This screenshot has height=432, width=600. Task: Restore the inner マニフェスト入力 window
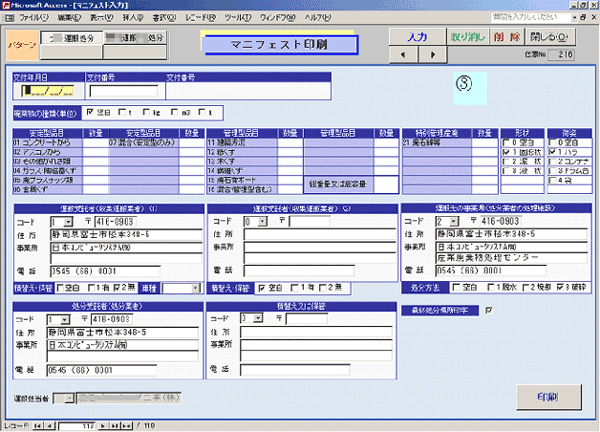tap(584, 17)
